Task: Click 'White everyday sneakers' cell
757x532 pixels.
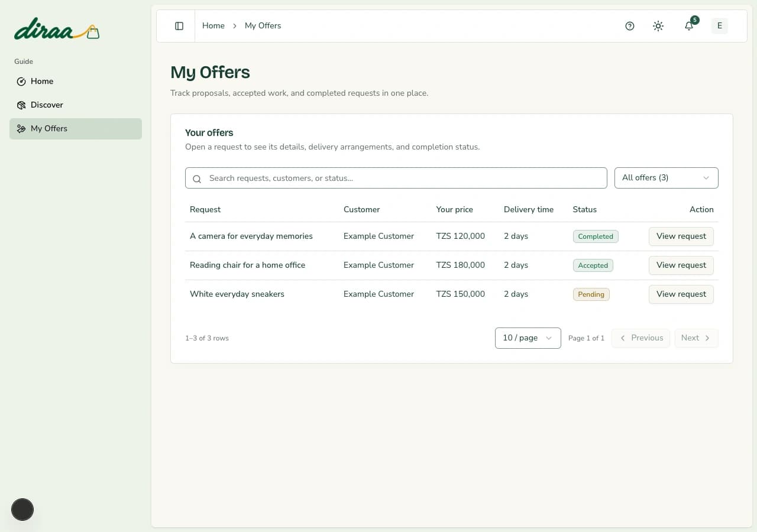Action: point(237,294)
